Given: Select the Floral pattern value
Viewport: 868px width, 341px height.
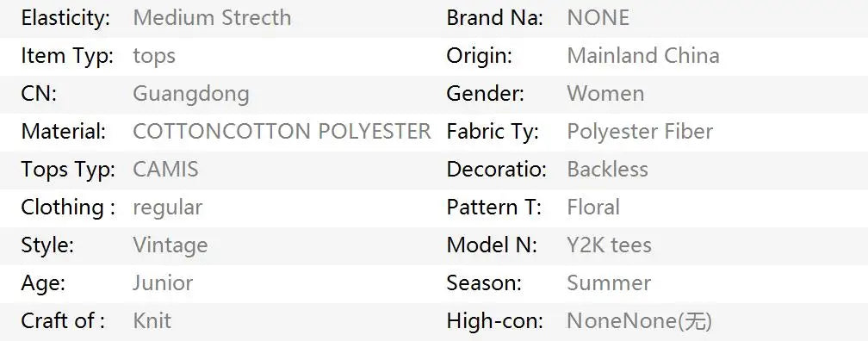Looking at the screenshot, I should [x=593, y=207].
